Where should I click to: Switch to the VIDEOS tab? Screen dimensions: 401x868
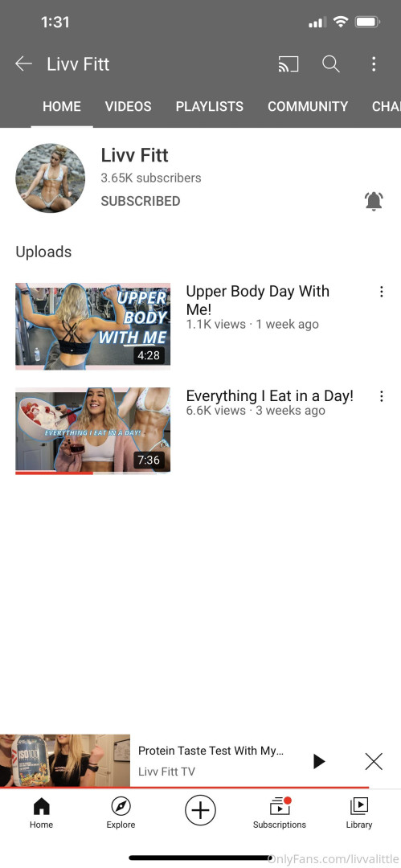pos(128,106)
